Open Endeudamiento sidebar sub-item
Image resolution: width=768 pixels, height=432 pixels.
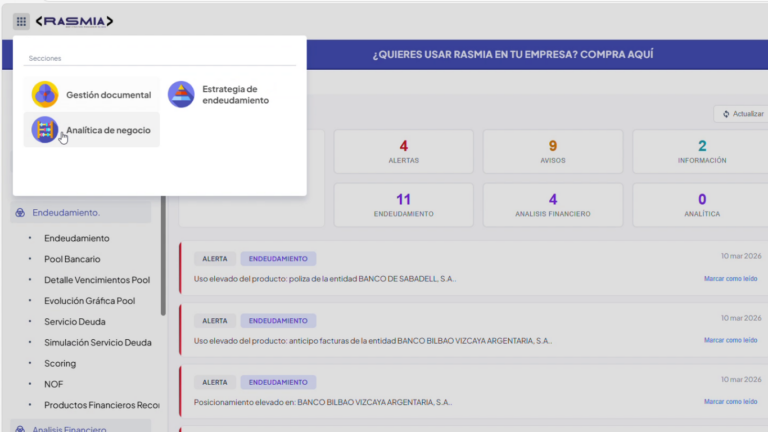[77, 238]
